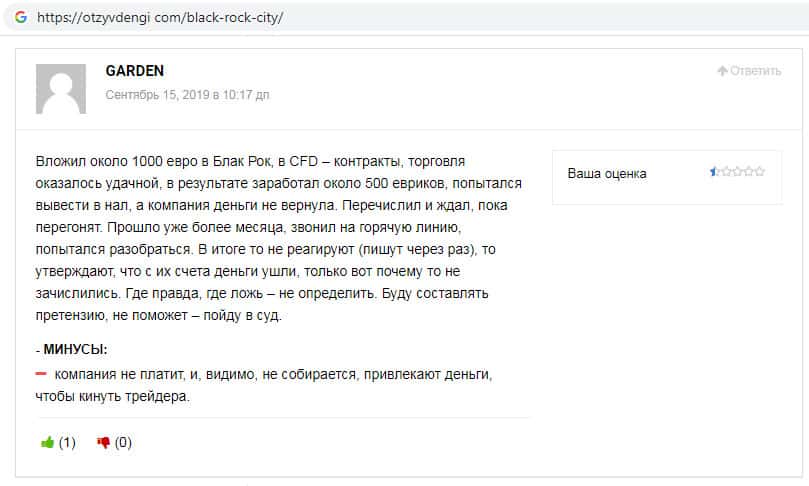Click the red thumbs-down dislike icon
The height and width of the screenshot is (486, 809).
103,442
